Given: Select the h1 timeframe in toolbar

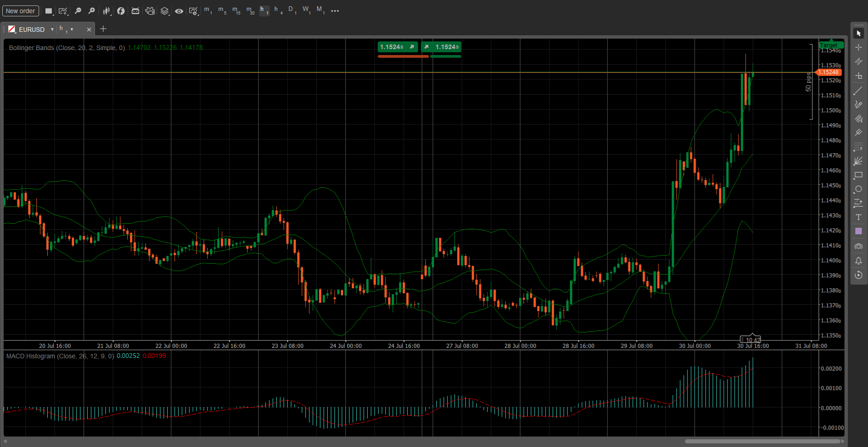Looking at the screenshot, I should [264, 10].
